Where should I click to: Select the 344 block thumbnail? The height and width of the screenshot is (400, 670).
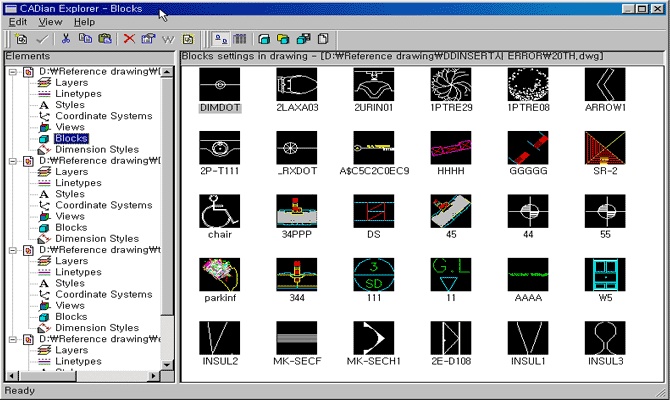click(297, 275)
